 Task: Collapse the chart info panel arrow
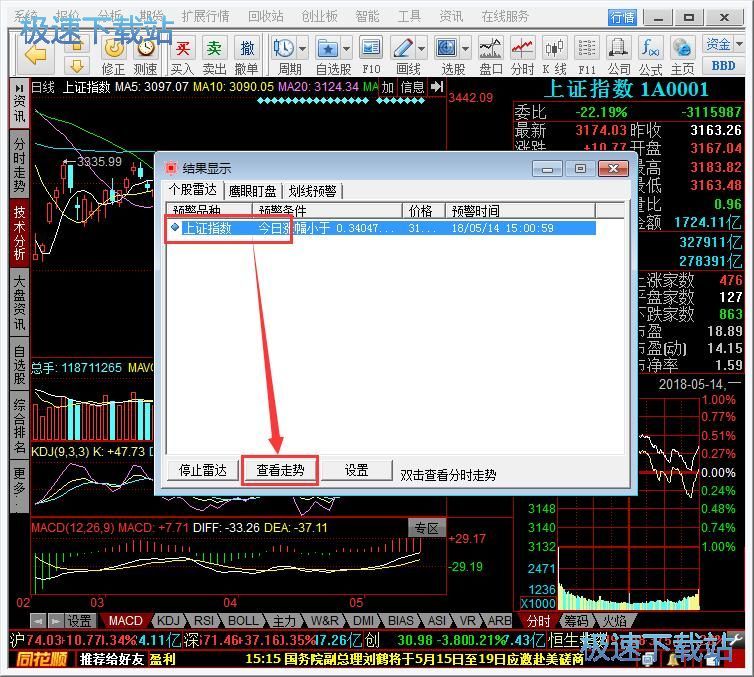[437, 87]
